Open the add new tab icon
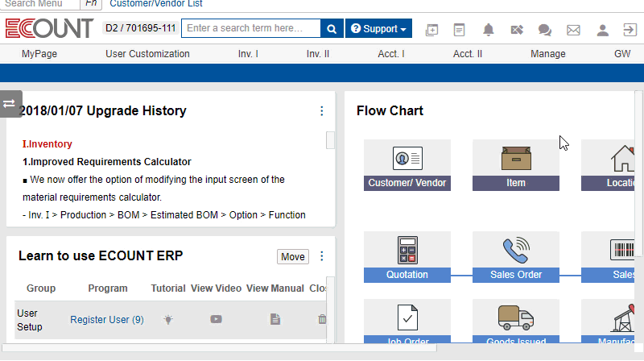 click(431, 30)
